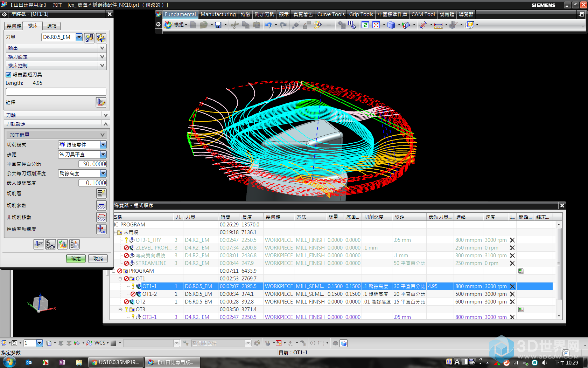Click the 最大殘餘高度 0.1000 field
This screenshot has width=588, height=368.
coord(93,183)
